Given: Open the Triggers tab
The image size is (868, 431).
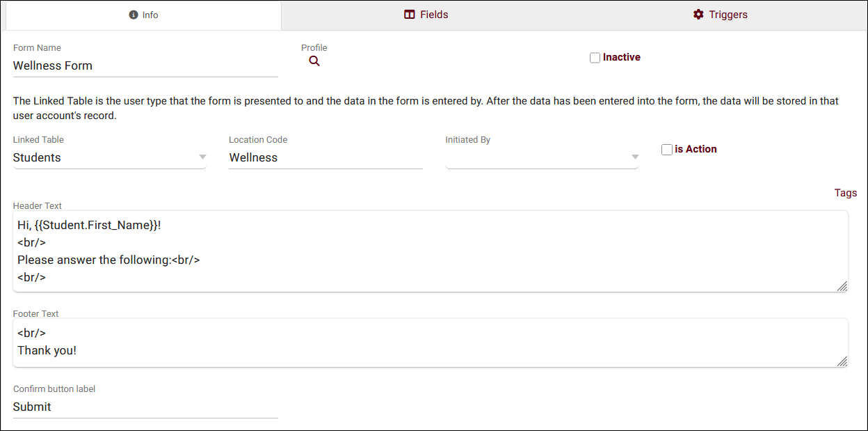Looking at the screenshot, I should pos(720,15).
